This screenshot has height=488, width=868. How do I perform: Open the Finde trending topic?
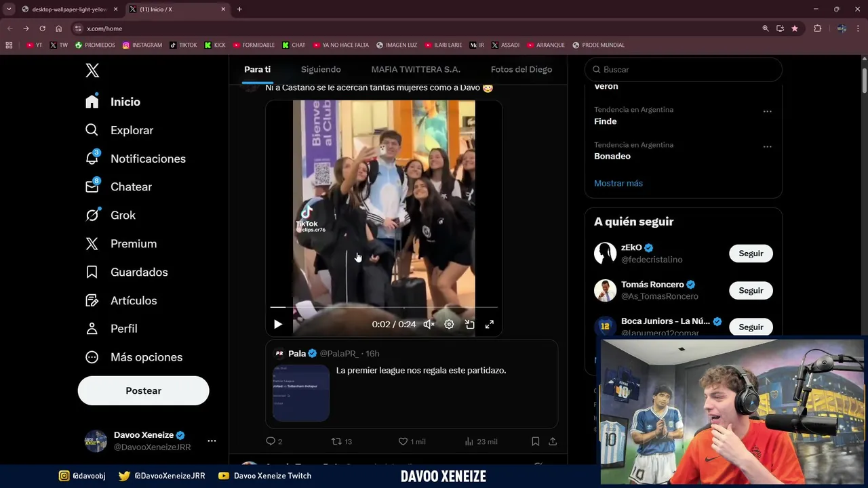point(606,121)
